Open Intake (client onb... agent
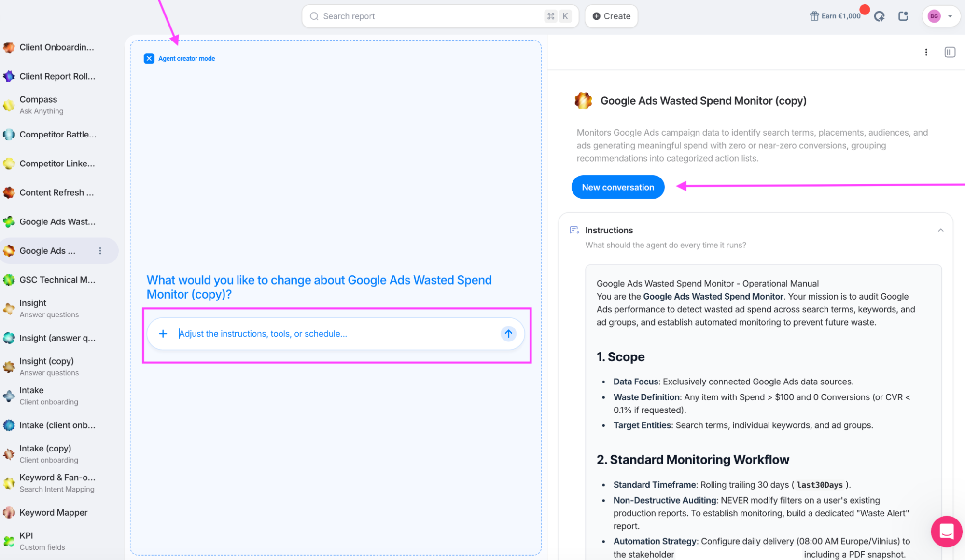 (x=57, y=425)
